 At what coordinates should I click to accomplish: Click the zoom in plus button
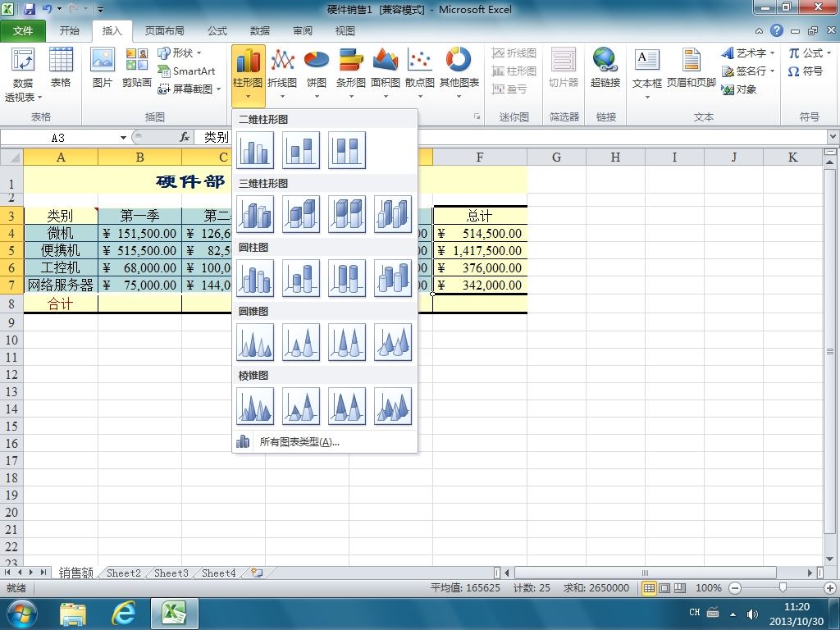[x=830, y=588]
